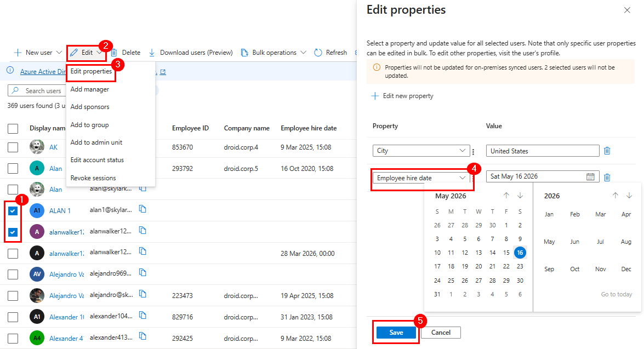Click the Refresh circular arrow icon
This screenshot has width=644, height=349.
coord(318,53)
